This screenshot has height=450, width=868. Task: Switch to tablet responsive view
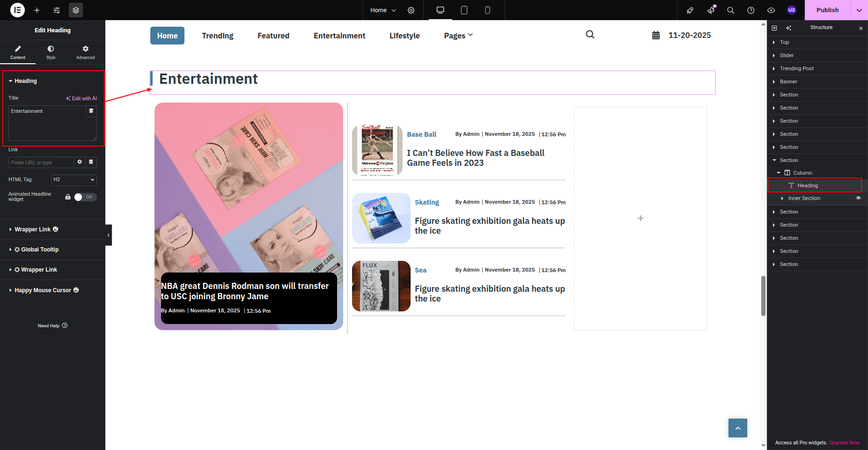(x=464, y=10)
